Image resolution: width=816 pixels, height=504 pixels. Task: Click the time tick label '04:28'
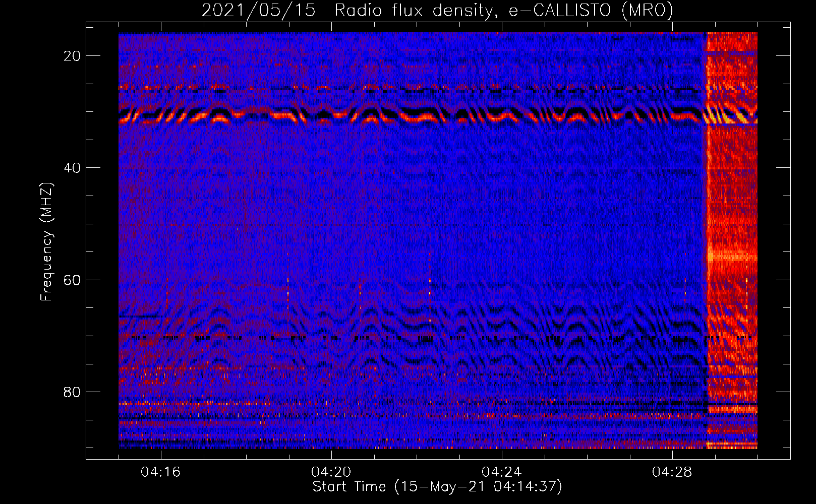tap(672, 472)
